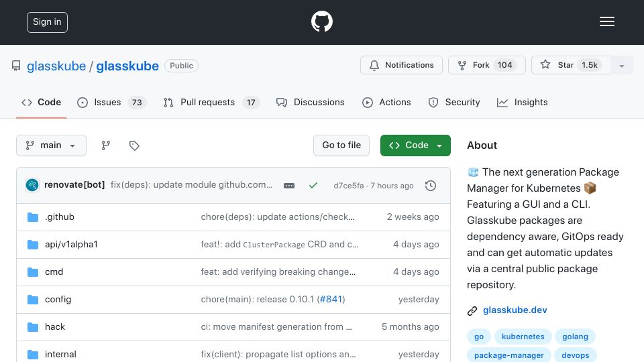Viewport: 644px width, 362px height.
Task: Click the link icon beside glasskube.dev
Action: point(472,310)
